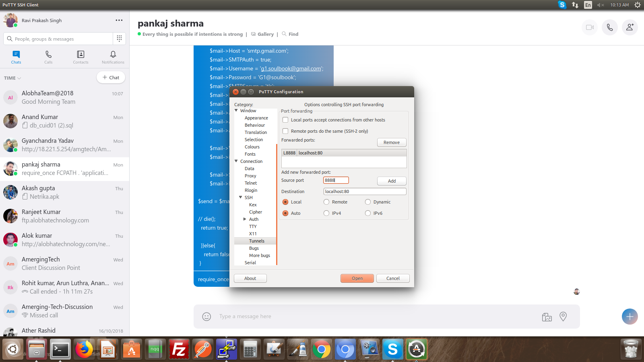Open Skype indicator in top panel
644x362 pixels.
tap(562, 5)
